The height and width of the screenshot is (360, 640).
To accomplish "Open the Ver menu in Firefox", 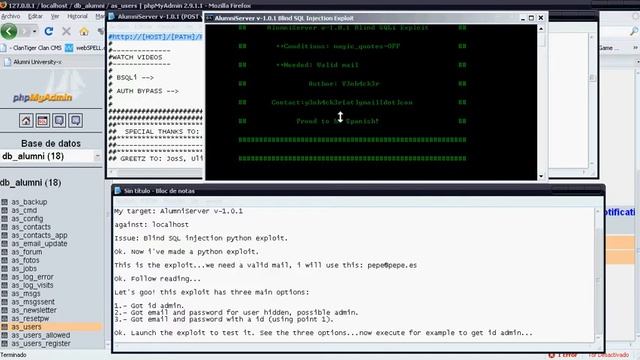I will pos(55,16).
